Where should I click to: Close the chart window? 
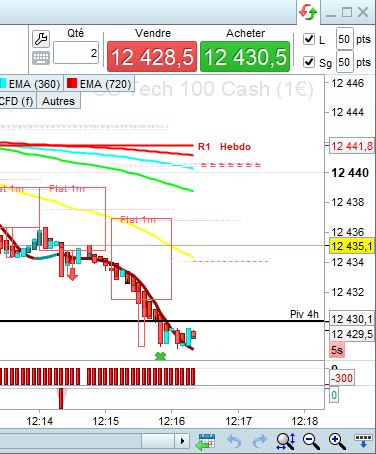pos(363,13)
